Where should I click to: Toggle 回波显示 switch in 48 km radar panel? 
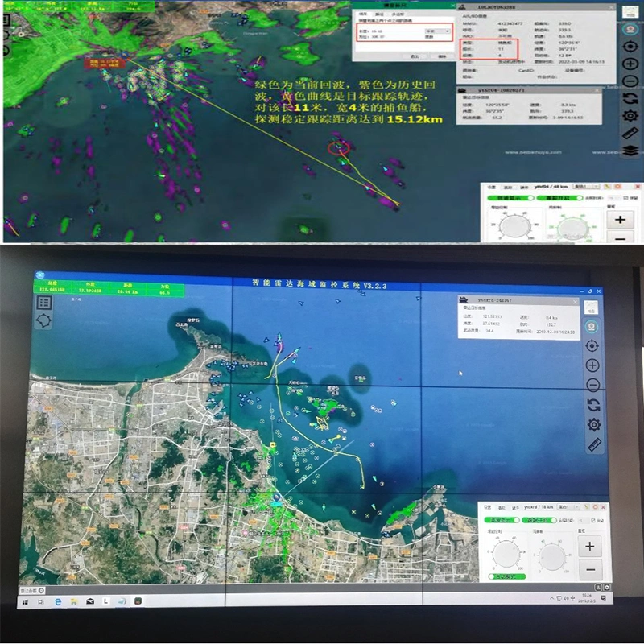click(x=510, y=198)
